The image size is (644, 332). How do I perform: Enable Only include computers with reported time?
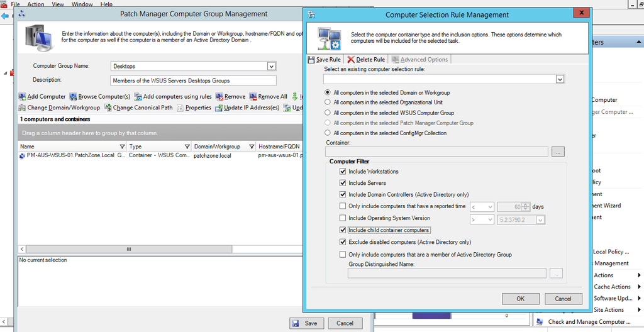coord(343,206)
